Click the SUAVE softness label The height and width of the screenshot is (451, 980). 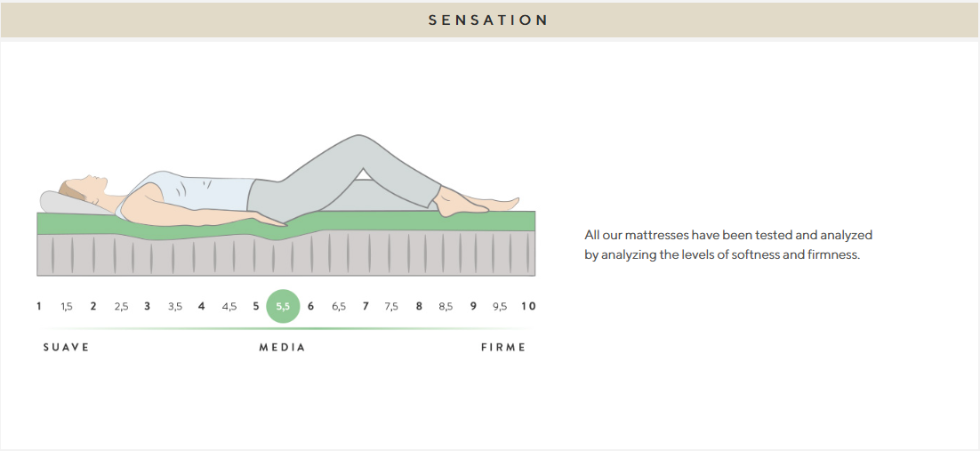(67, 347)
